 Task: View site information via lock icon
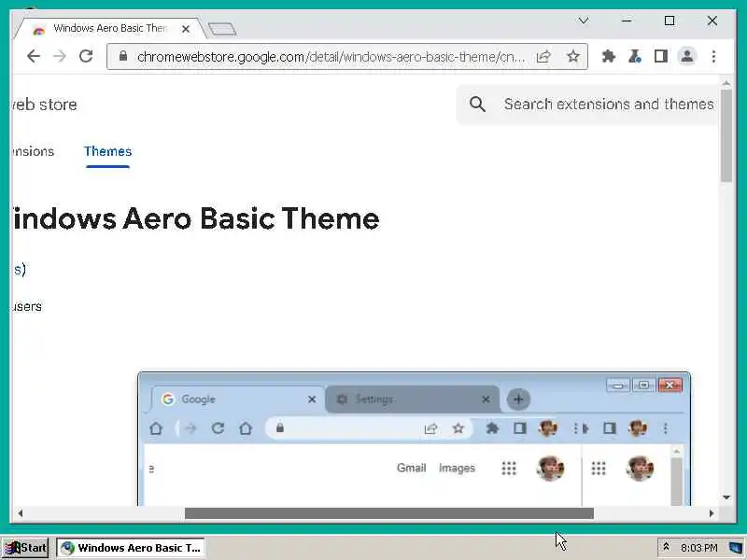[123, 56]
